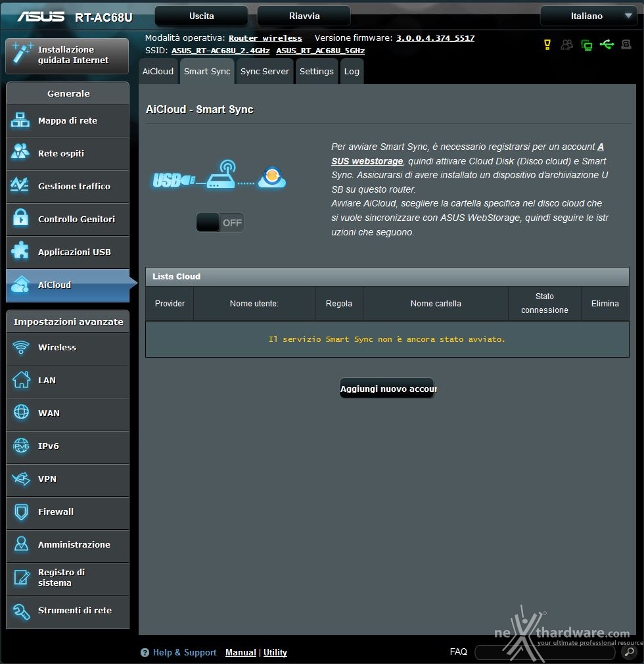This screenshot has width=644, height=664.
Task: Open the VPN arrows icon
Action: (x=21, y=479)
